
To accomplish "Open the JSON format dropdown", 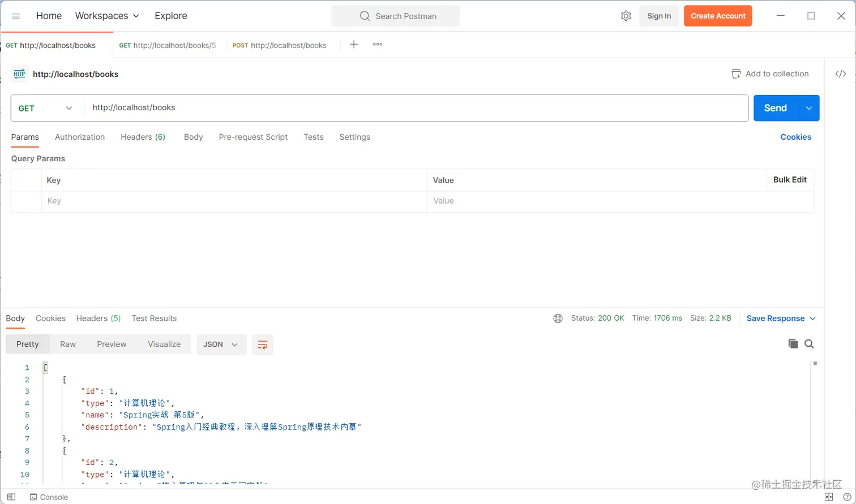I will point(221,344).
